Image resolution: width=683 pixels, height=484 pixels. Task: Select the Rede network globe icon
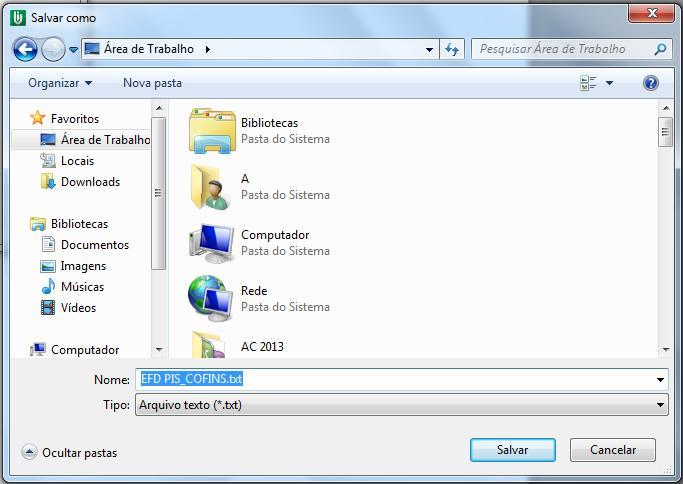pyautogui.click(x=211, y=298)
